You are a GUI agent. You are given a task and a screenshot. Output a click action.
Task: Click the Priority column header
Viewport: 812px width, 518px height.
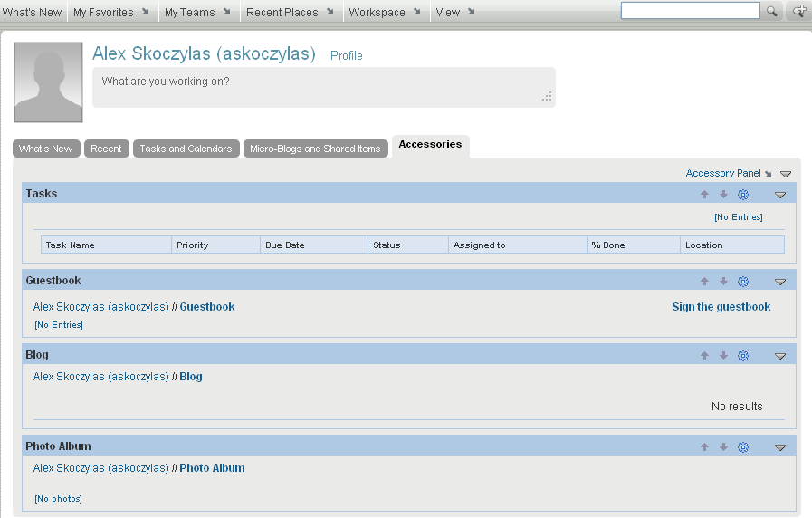click(216, 245)
